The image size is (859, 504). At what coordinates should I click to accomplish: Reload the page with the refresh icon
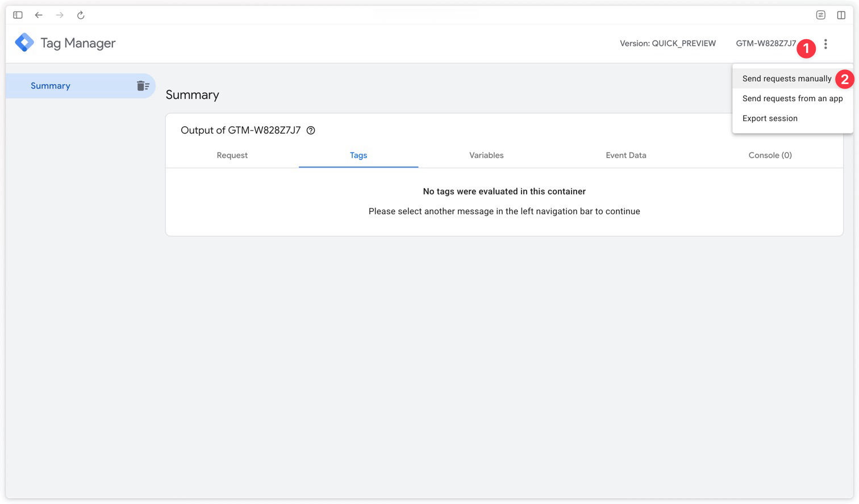pos(81,15)
